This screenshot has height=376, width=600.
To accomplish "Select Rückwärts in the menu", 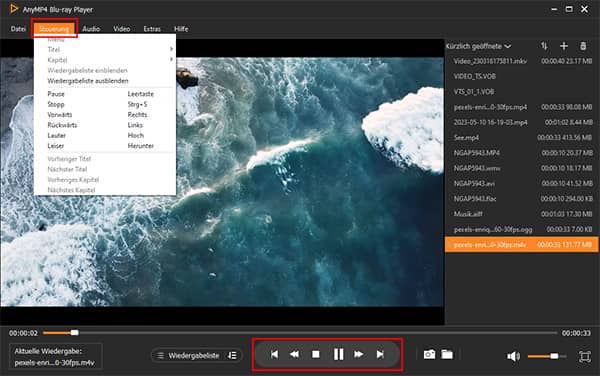I will 105,125.
